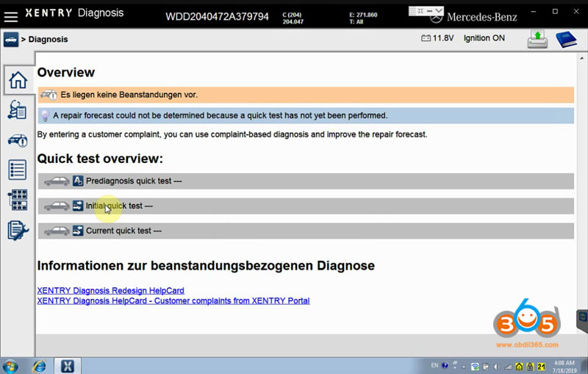Click the vehicle icon beside Diagnosis breadcrumb
588x374 pixels.
[x=11, y=40]
